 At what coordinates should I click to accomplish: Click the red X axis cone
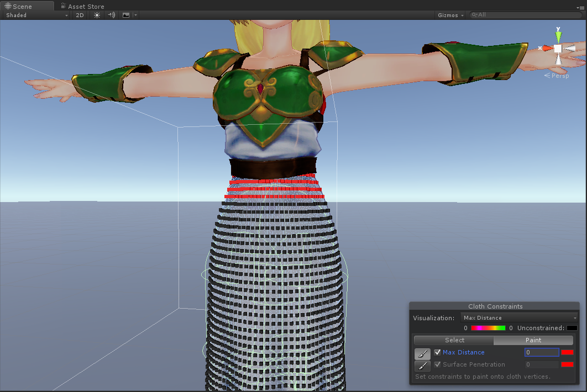[x=548, y=48]
